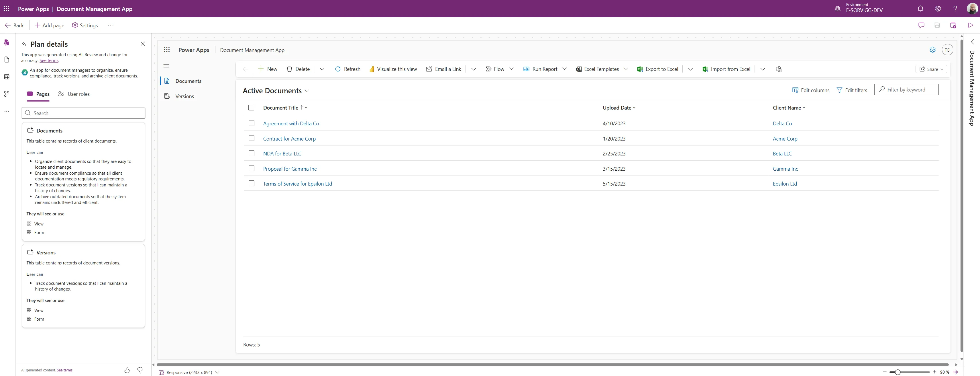Expand the Excel Templates dropdown arrow
980x376 pixels.
[626, 69]
